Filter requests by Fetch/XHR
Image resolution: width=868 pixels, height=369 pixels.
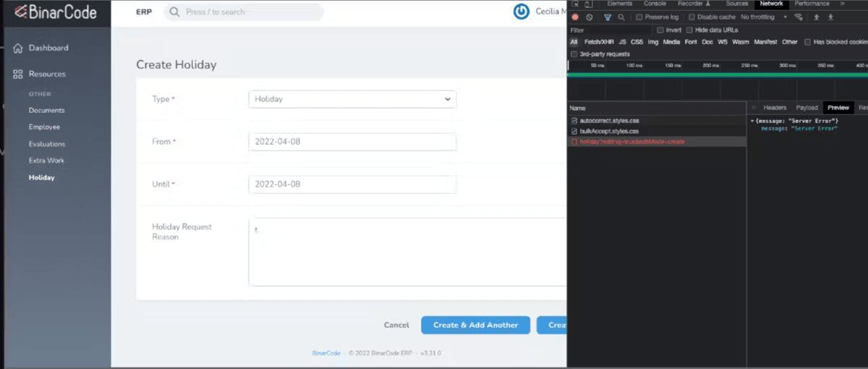tap(598, 42)
